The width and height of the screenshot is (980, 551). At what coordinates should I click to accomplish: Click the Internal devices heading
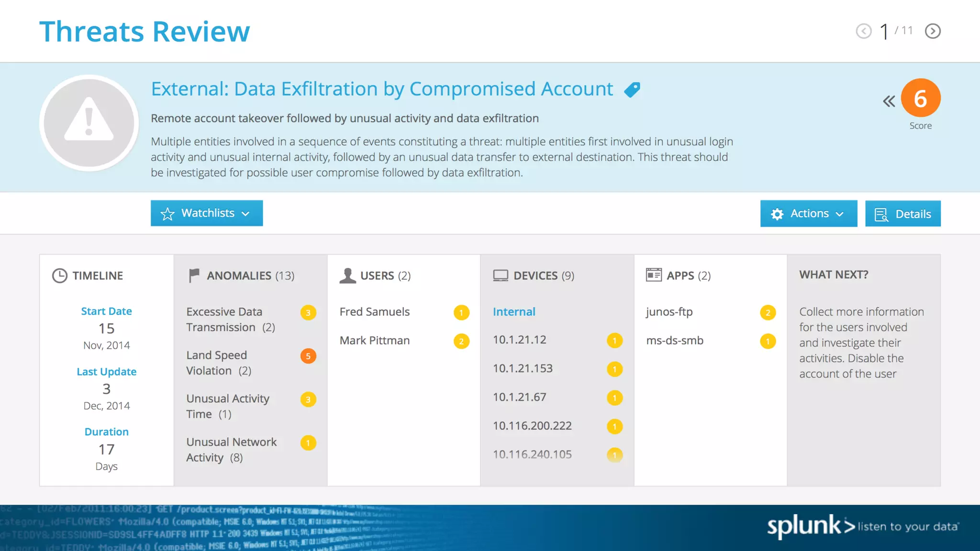(x=514, y=312)
